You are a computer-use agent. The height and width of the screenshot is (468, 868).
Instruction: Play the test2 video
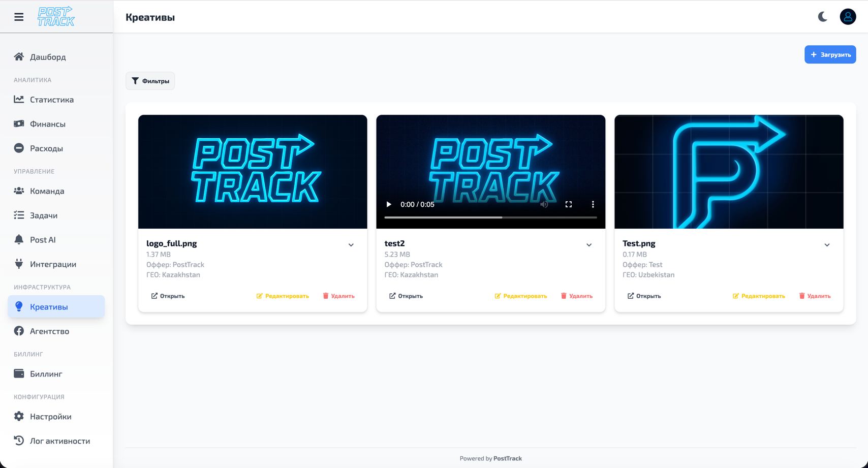click(x=389, y=204)
